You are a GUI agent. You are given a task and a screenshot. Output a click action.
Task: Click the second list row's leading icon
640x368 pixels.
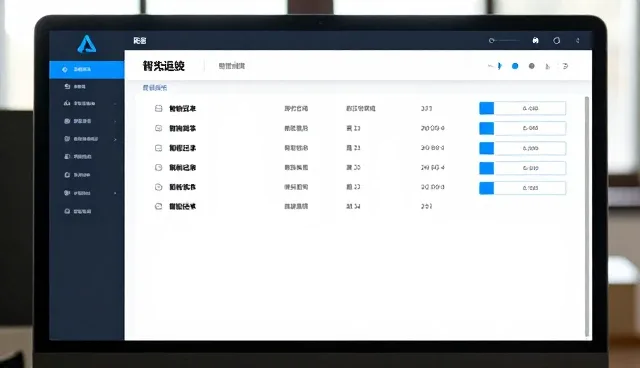[x=158, y=128]
